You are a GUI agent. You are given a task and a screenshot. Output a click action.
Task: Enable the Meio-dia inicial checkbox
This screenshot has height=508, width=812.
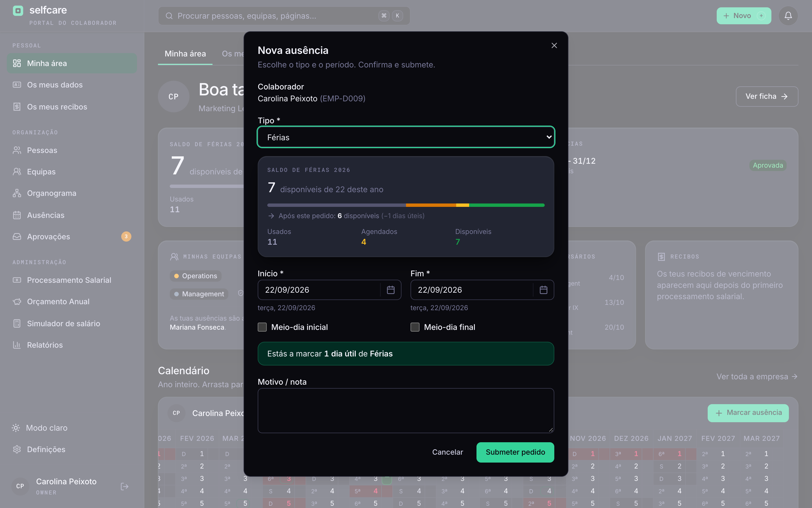(262, 327)
